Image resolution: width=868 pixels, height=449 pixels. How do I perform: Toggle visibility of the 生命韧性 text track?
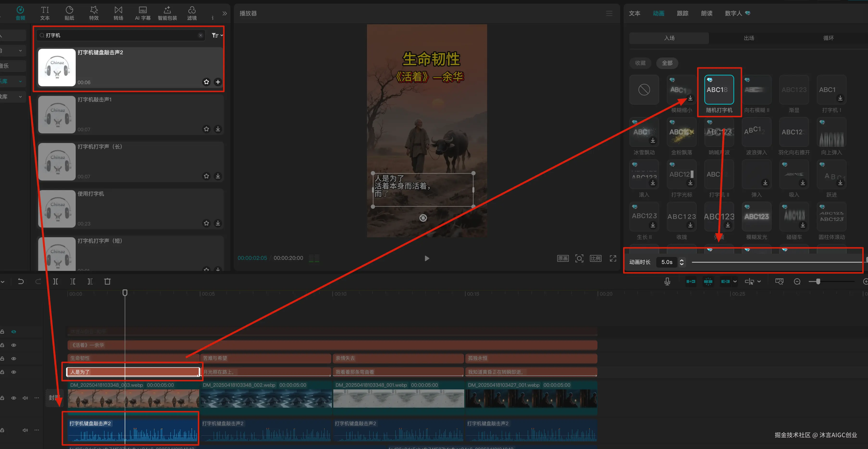tap(14, 358)
